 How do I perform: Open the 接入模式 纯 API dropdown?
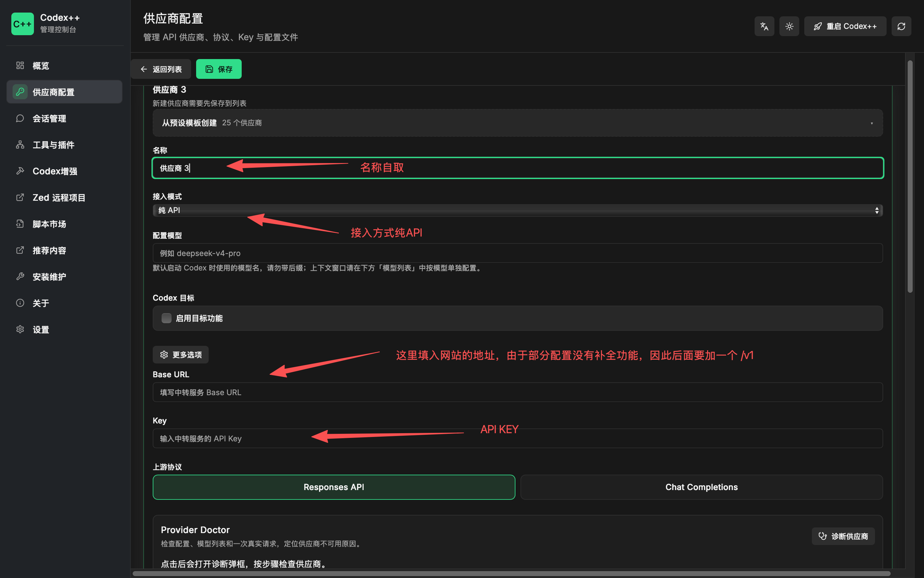click(518, 210)
